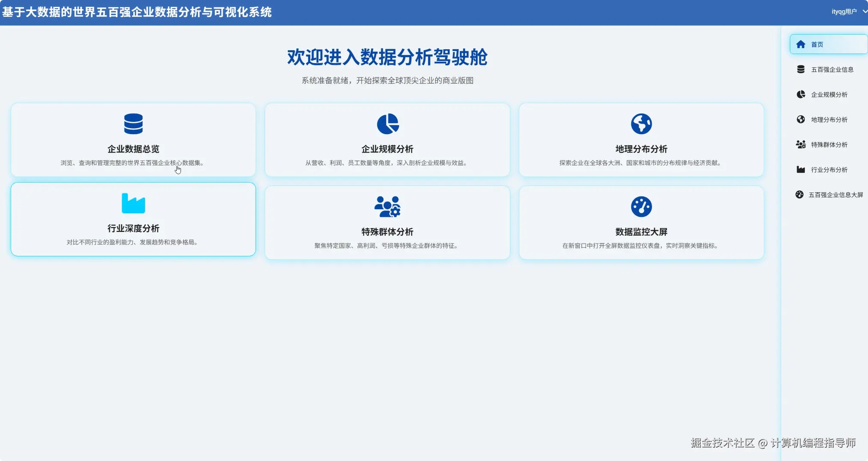Screen dimensions: 868x461
Task: Open 行业分布分析 sidebar menu item
Action: pos(829,170)
